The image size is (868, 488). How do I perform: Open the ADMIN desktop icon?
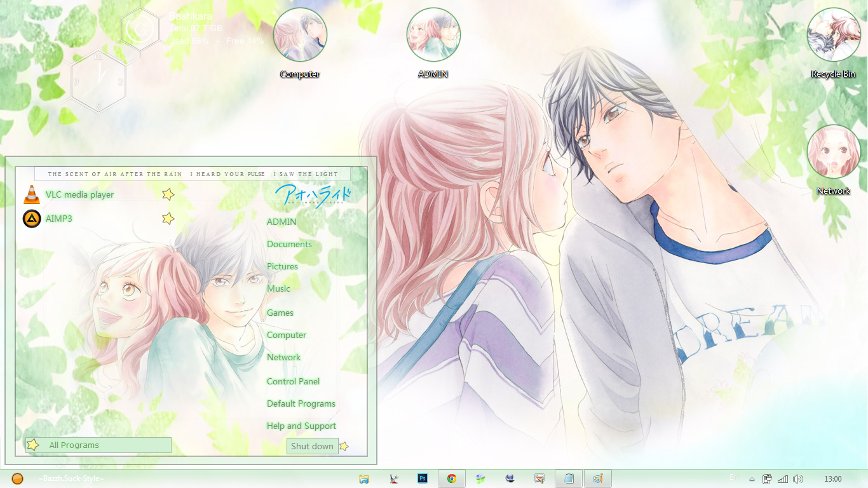click(x=433, y=35)
